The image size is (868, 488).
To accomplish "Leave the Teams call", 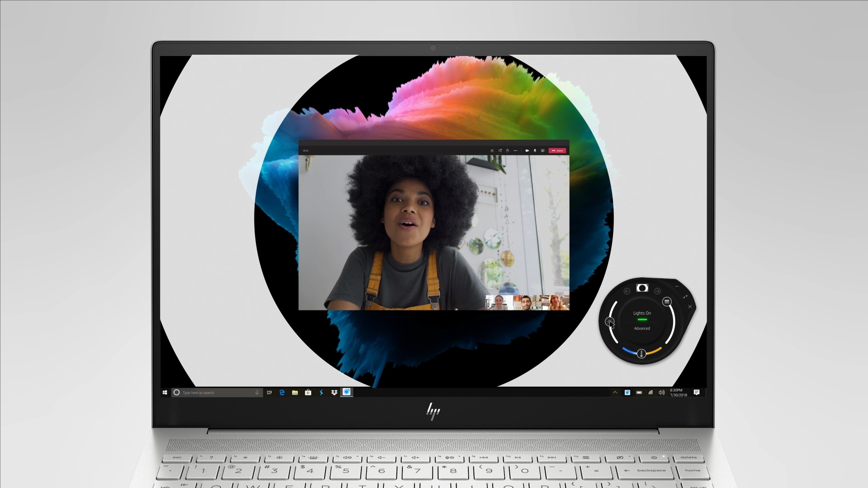I will pyautogui.click(x=557, y=150).
